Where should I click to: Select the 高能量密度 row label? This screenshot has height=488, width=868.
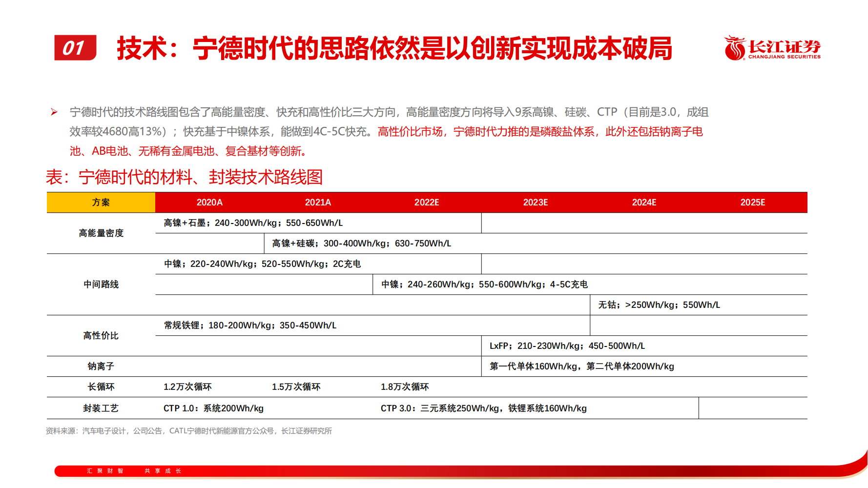coord(101,233)
